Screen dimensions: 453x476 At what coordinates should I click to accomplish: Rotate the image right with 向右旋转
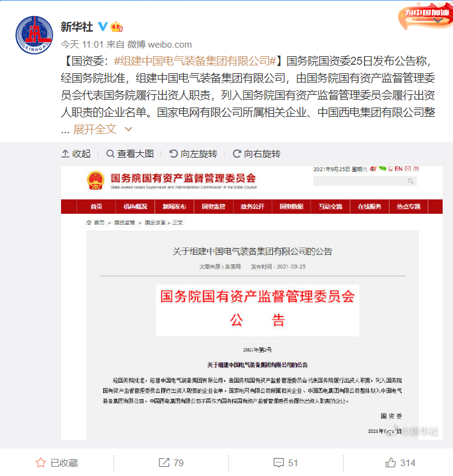click(x=256, y=153)
